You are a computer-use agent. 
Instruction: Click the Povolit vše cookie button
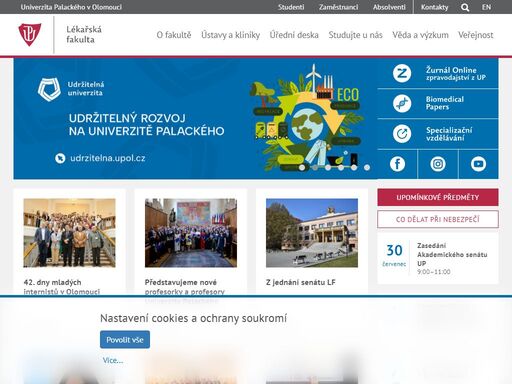click(125, 340)
